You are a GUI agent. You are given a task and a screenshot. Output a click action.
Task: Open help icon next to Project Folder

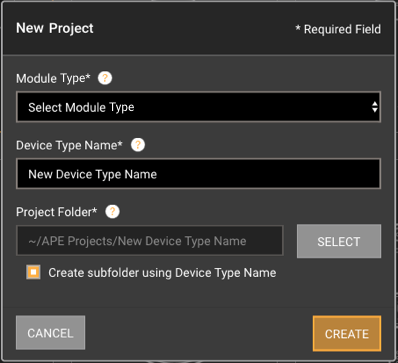click(112, 211)
